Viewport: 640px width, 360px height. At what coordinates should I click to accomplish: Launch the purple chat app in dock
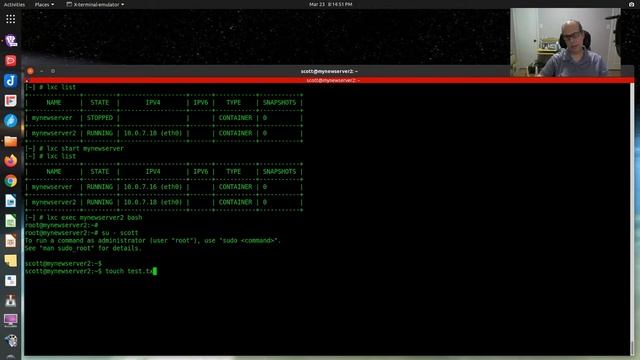click(11, 40)
